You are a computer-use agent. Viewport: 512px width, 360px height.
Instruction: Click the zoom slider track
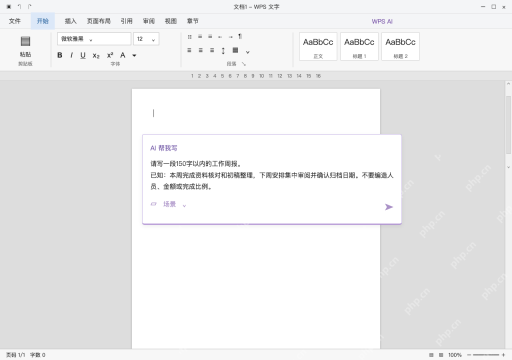coord(486,355)
